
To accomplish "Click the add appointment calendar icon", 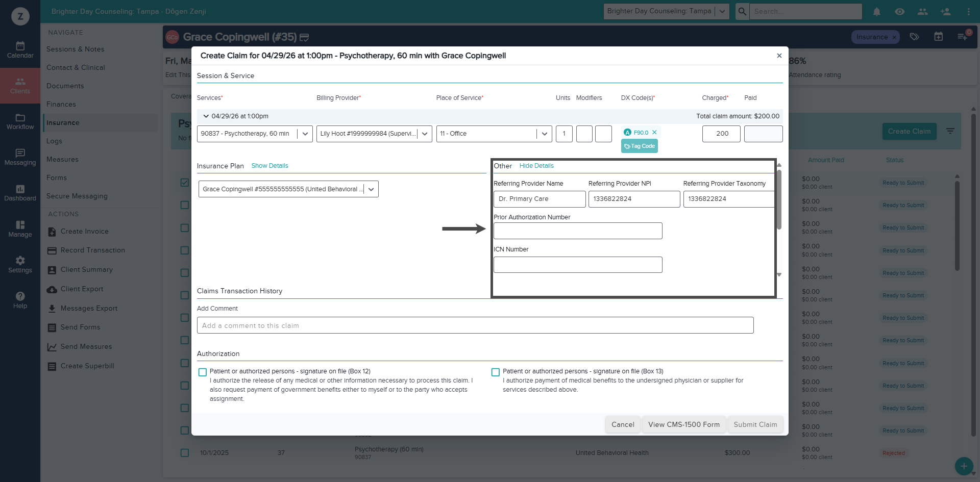I will pos(939,37).
